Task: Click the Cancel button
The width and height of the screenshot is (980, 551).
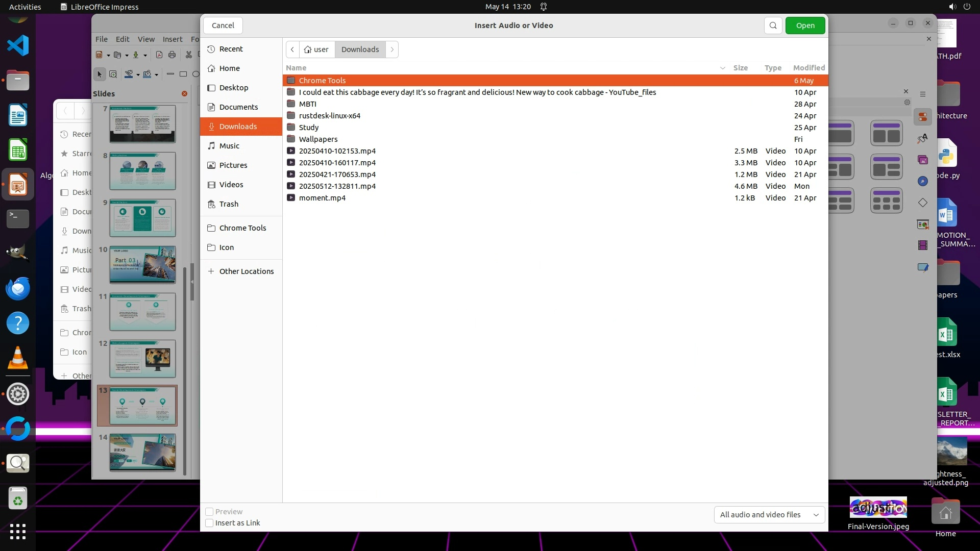Action: [x=223, y=26]
